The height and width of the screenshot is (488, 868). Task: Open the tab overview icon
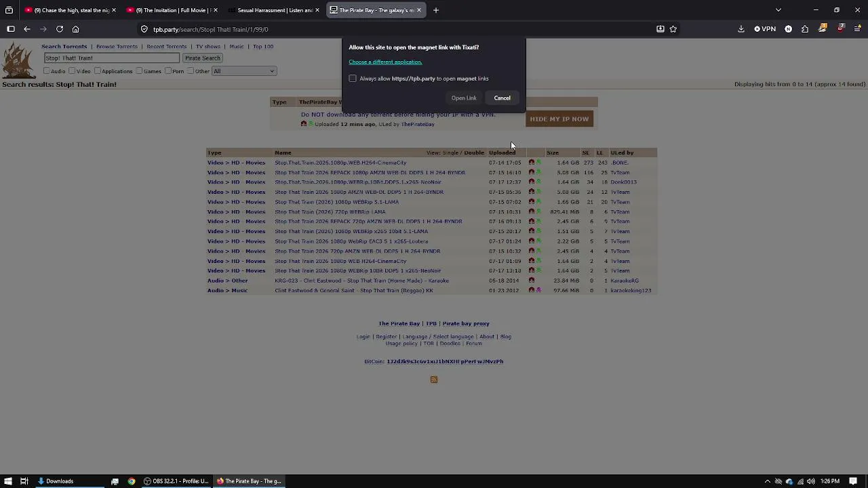pos(9,10)
